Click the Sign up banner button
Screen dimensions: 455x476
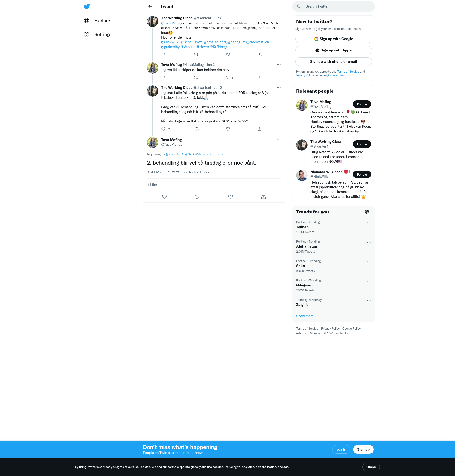tap(363, 449)
